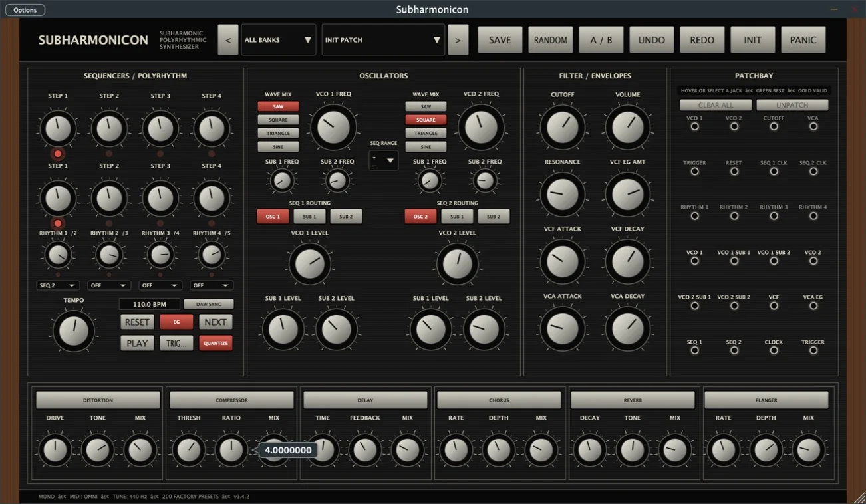
Task: Click the VOLUME knob
Action: [627, 127]
